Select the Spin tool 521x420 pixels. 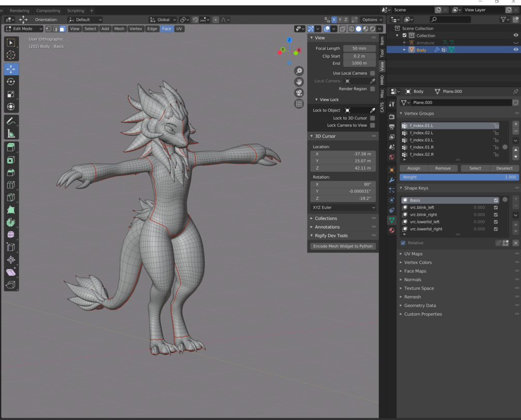click(11, 222)
